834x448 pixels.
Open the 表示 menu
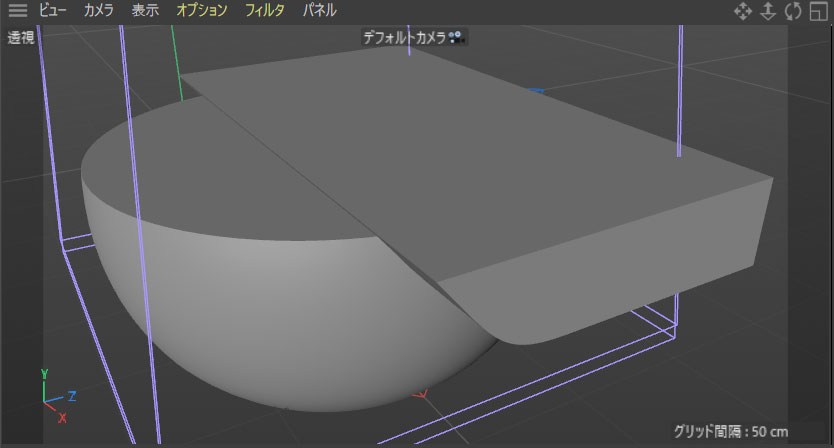[145, 11]
